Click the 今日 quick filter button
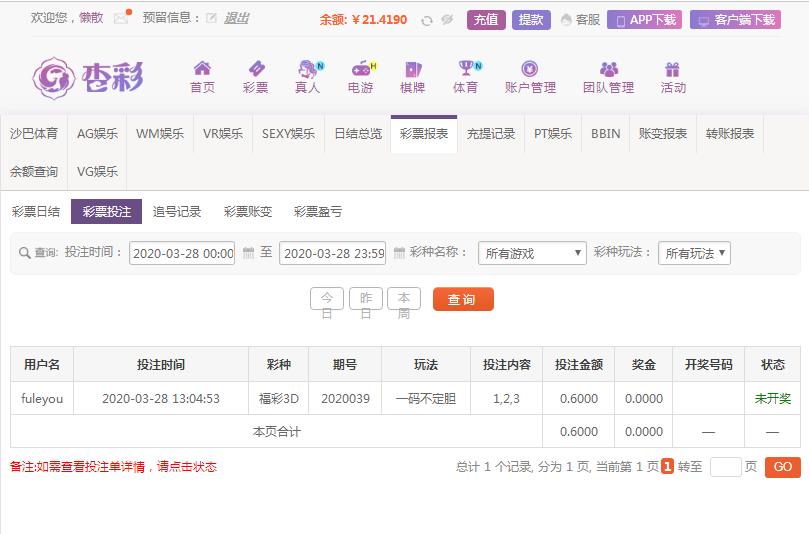The image size is (809, 534). tap(327, 299)
